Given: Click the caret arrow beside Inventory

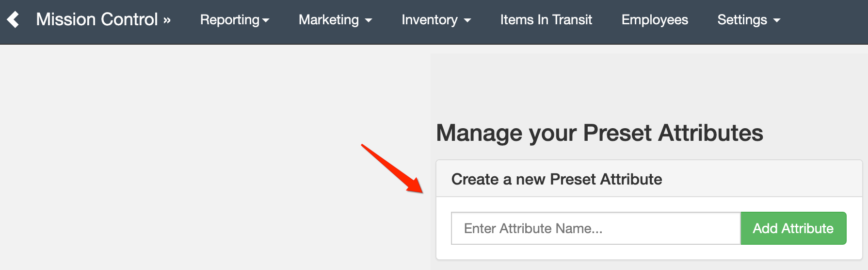Looking at the screenshot, I should click(x=467, y=21).
